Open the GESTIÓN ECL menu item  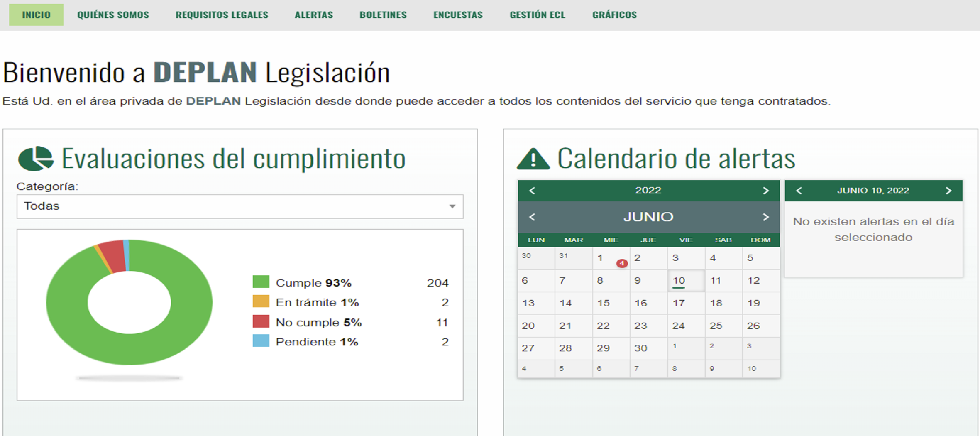coord(538,15)
